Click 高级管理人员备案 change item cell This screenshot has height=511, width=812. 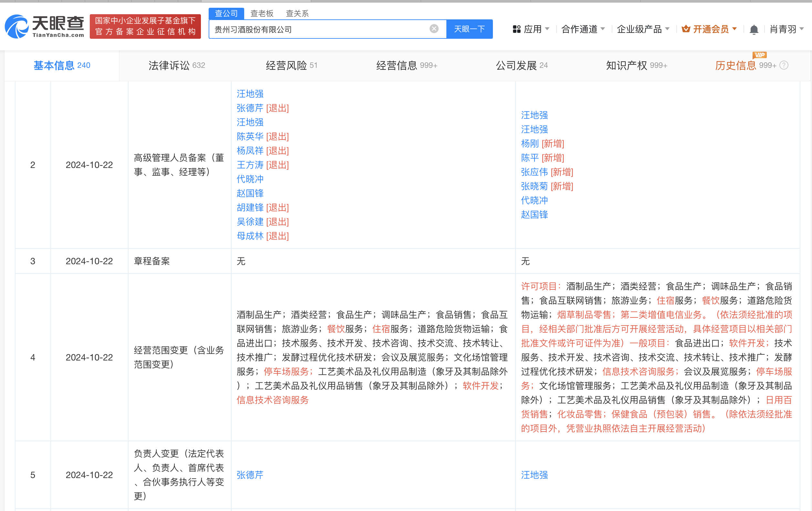(x=179, y=165)
